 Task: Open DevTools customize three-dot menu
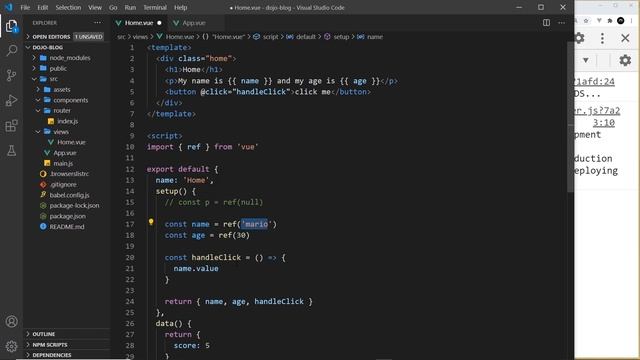click(x=602, y=38)
